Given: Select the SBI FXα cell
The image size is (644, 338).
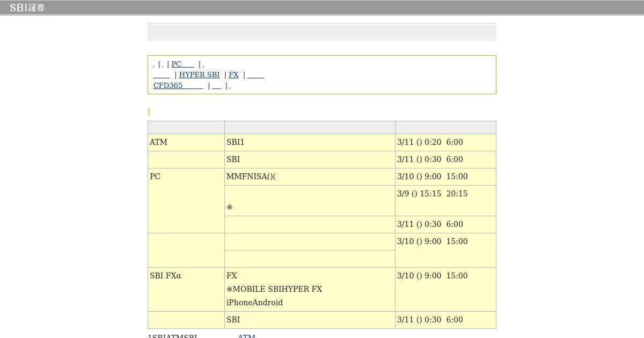Looking at the screenshot, I should 186,289.
